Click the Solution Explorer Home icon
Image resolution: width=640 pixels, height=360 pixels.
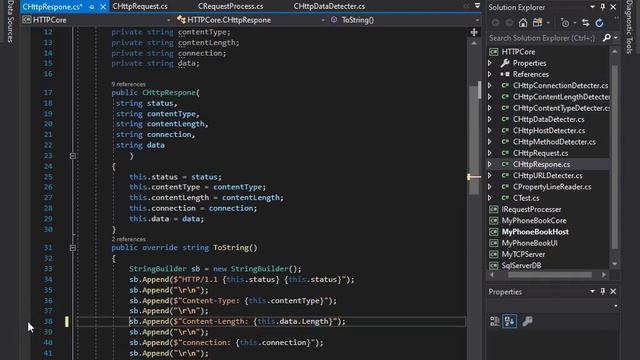pyautogui.click(x=523, y=23)
